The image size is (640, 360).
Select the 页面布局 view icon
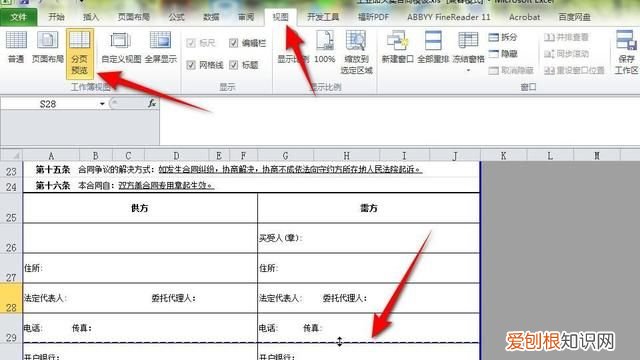click(x=48, y=47)
